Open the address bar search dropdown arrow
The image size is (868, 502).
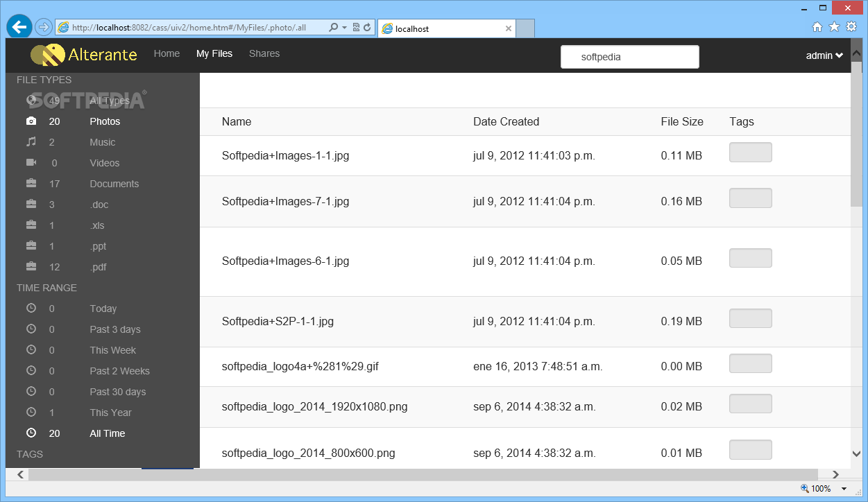tap(344, 28)
